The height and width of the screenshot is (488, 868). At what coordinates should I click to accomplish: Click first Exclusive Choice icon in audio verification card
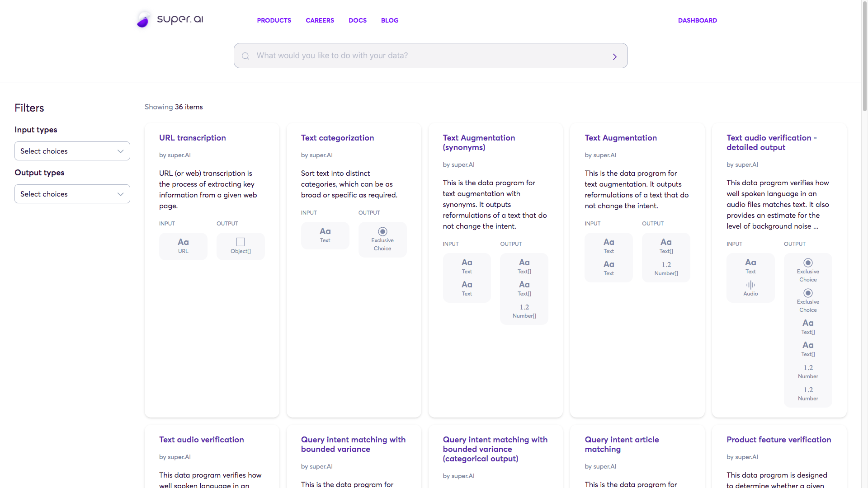[808, 263]
